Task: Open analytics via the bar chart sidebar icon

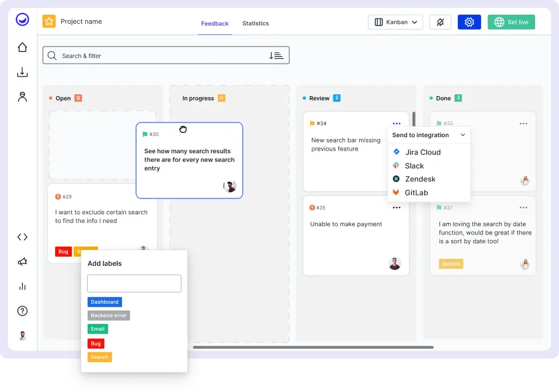Action: [22, 286]
